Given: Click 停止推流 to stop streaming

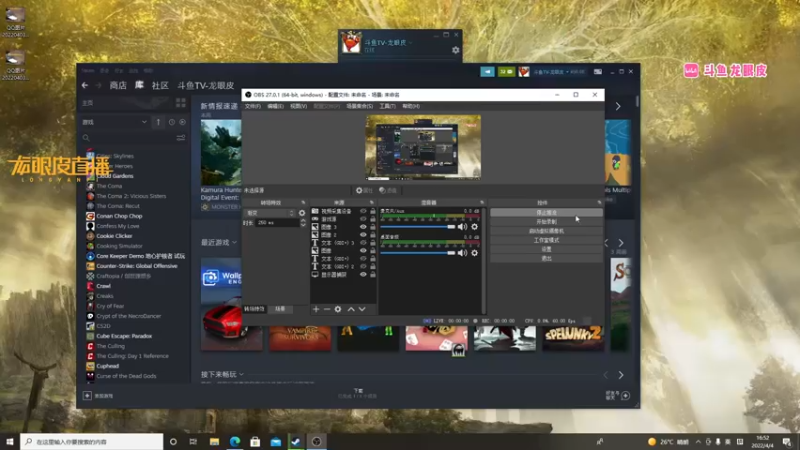Looking at the screenshot, I should pos(546,213).
